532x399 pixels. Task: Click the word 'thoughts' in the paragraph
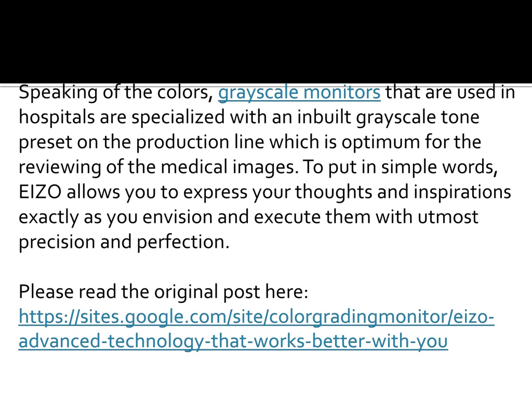(x=334, y=192)
